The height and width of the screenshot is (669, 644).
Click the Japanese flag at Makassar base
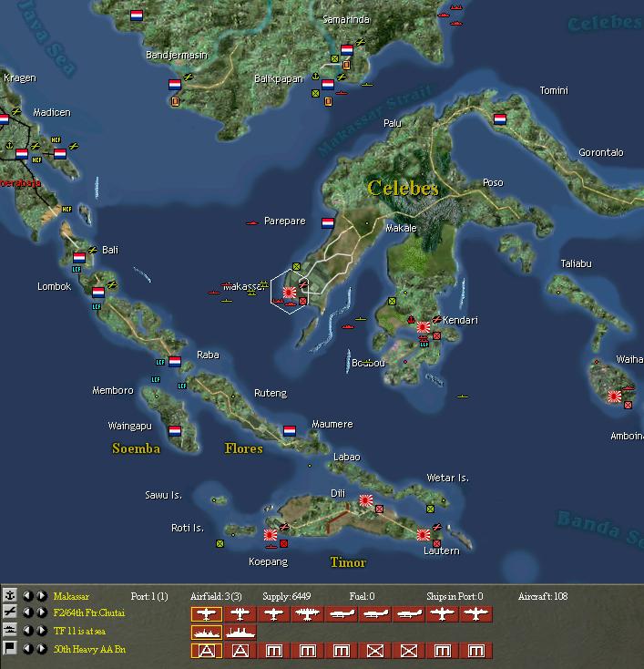click(x=290, y=293)
